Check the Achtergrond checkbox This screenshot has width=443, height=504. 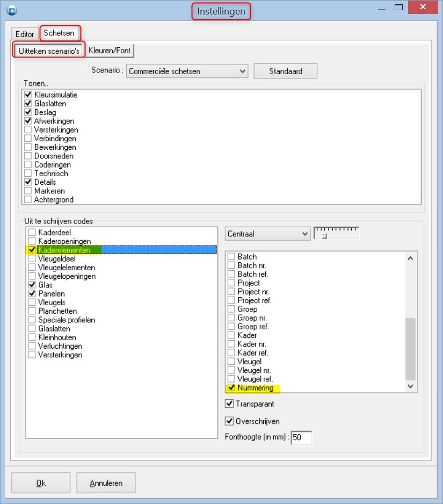tap(28, 199)
